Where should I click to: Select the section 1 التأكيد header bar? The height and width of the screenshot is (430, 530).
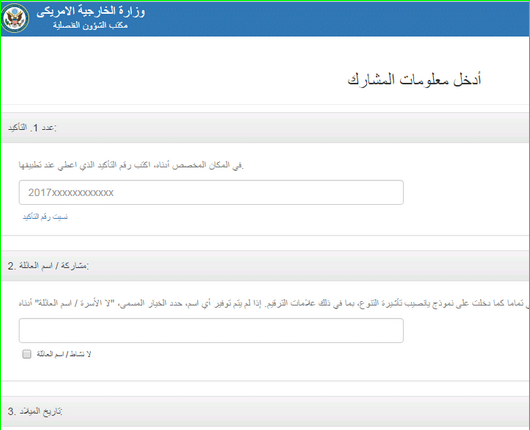point(265,127)
